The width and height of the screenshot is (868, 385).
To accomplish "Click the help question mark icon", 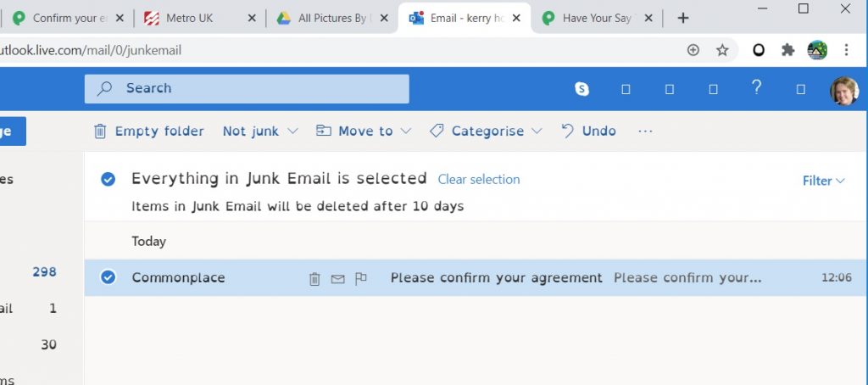I will click(757, 87).
